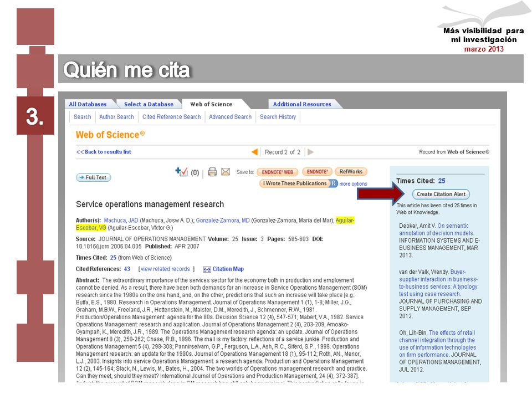The height and width of the screenshot is (399, 532).
Task: Click the Marked List count (0)
Action: 195,173
